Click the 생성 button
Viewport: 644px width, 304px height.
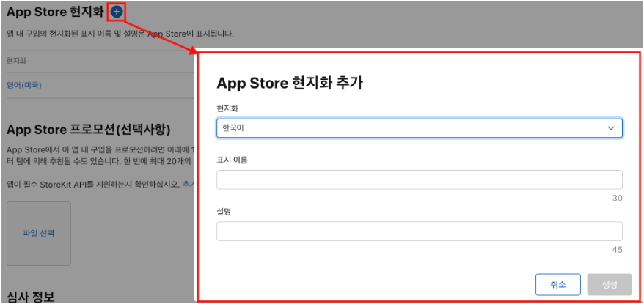(610, 285)
